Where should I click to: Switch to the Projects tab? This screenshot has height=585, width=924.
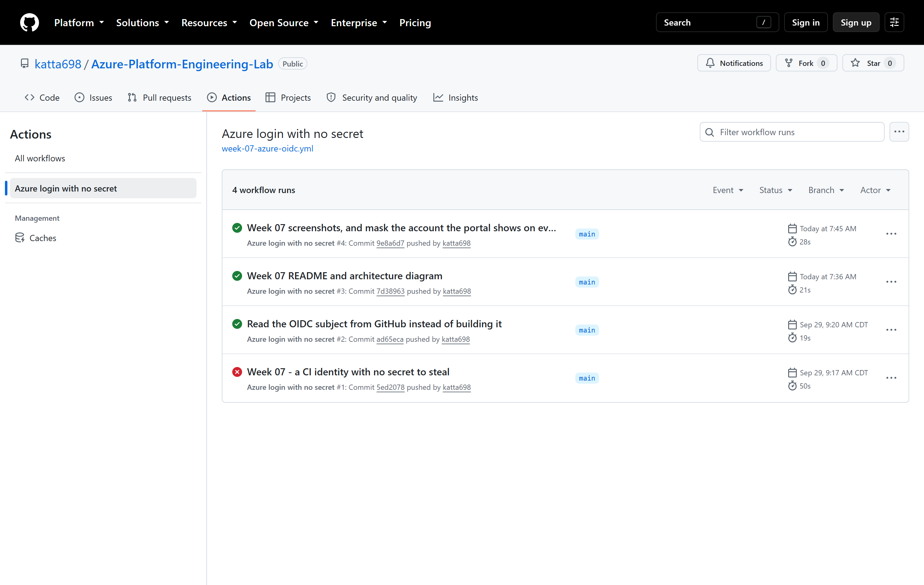pos(288,97)
